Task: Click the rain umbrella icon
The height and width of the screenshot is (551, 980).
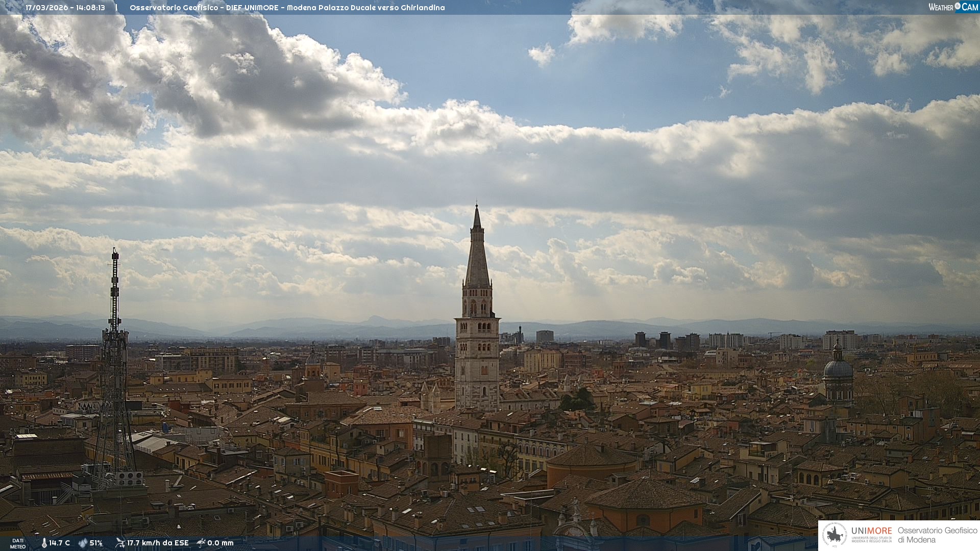Action: 201,543
